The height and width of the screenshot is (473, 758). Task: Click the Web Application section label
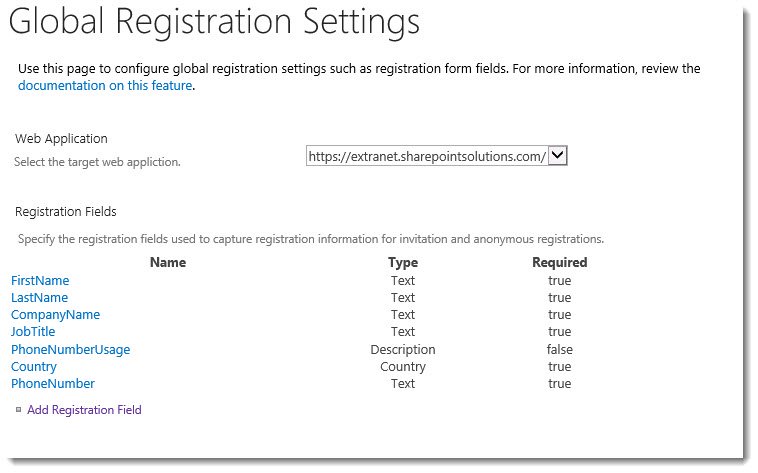click(61, 139)
